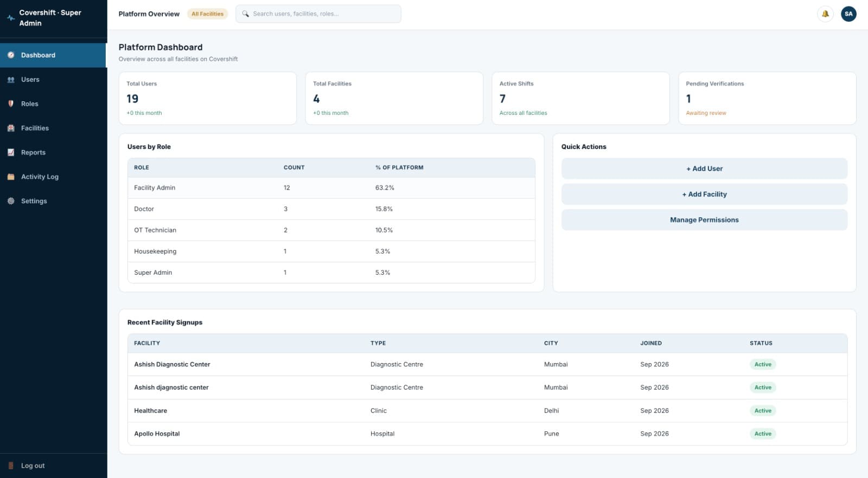Open the Roles section
This screenshot has width=868, height=478.
pos(53,104)
